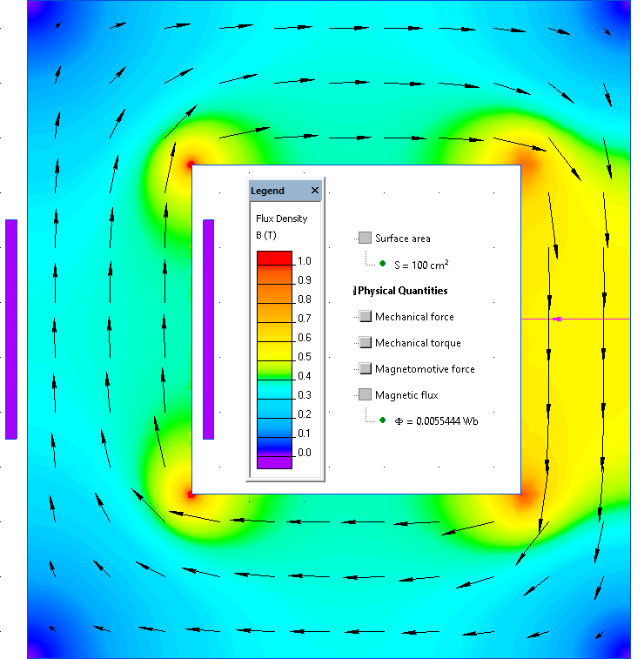Select the purple band at legend bottom
The height and width of the screenshot is (659, 644).
click(x=274, y=462)
